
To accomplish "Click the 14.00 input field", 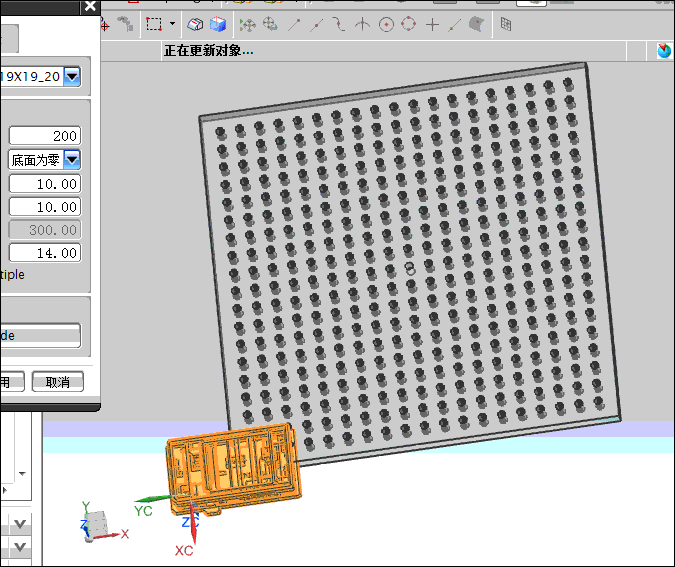I will coord(45,253).
